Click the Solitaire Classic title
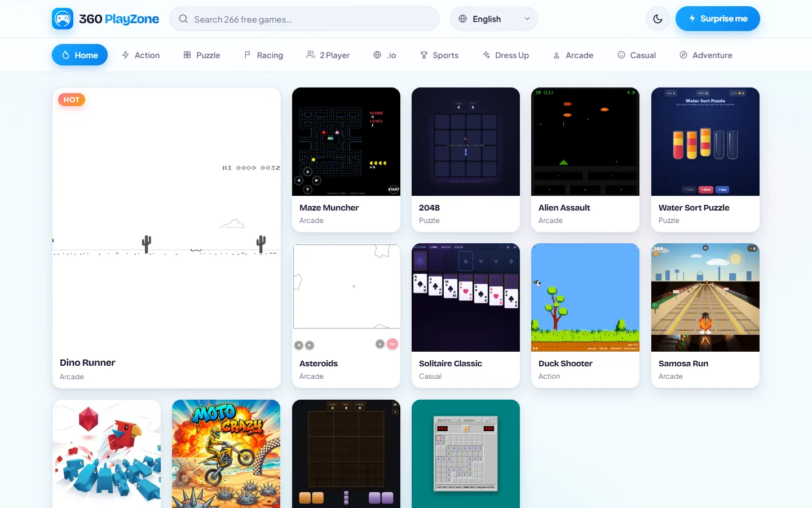The width and height of the screenshot is (812, 508). coord(451,364)
